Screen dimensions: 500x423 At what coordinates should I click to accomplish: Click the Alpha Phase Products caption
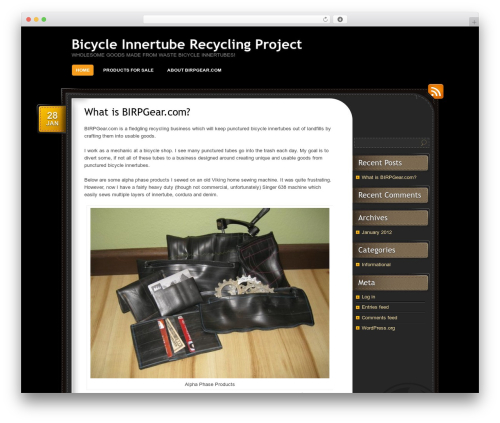click(x=210, y=384)
